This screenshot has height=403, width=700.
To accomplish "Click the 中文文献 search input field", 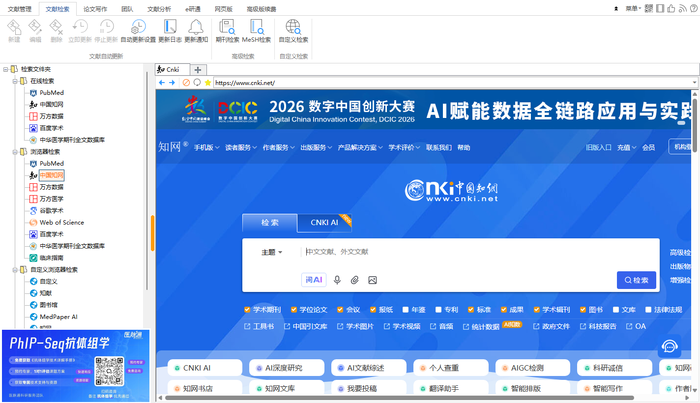I will pyautogui.click(x=480, y=252).
